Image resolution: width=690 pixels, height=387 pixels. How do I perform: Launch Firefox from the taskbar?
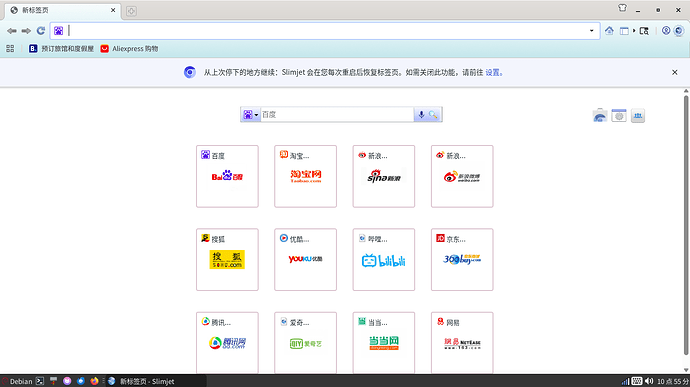click(94, 381)
